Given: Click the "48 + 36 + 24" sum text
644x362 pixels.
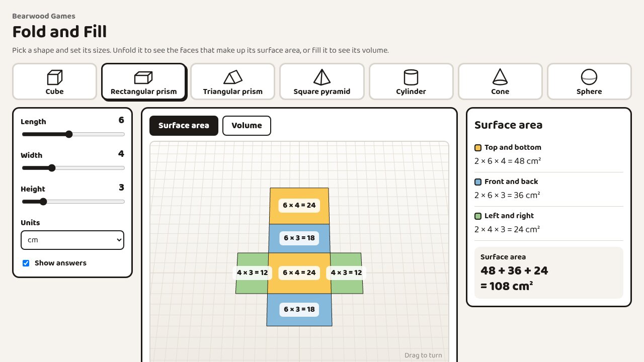Looking at the screenshot, I should pos(514,271).
